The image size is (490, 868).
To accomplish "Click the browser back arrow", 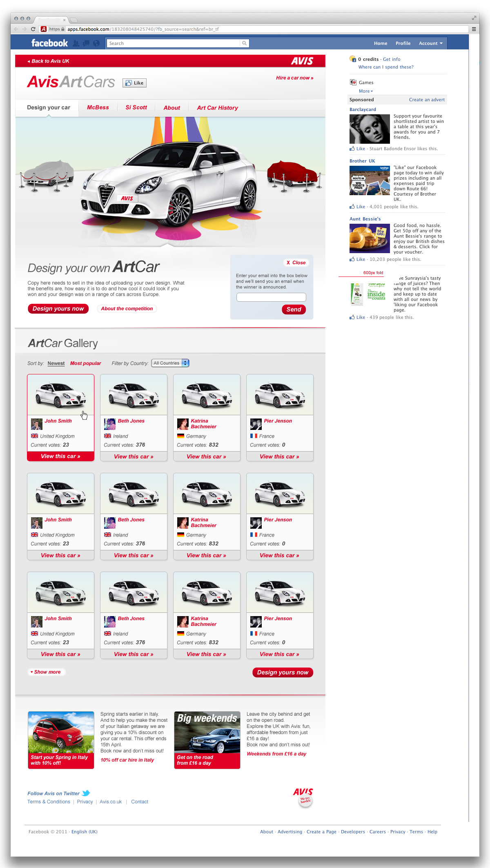I will click(16, 29).
